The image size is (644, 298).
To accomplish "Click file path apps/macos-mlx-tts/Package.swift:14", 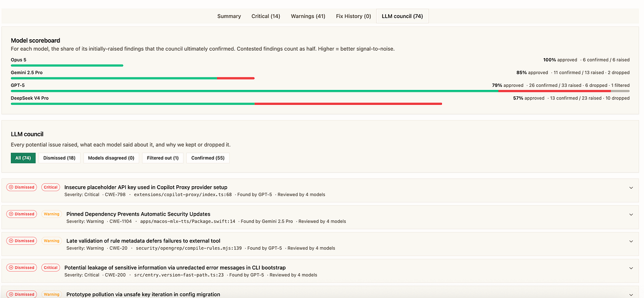I will 188,222.
